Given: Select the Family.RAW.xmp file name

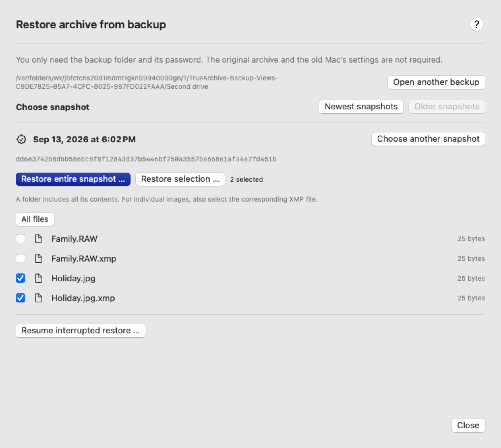Looking at the screenshot, I should (84, 259).
